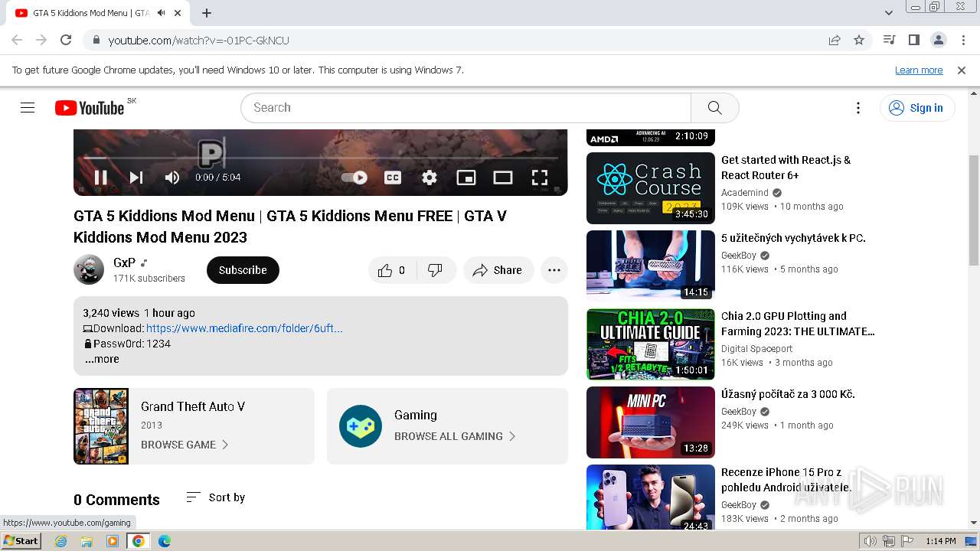Open the mediafire download link
Viewport: 980px width, 551px height.
tap(244, 328)
